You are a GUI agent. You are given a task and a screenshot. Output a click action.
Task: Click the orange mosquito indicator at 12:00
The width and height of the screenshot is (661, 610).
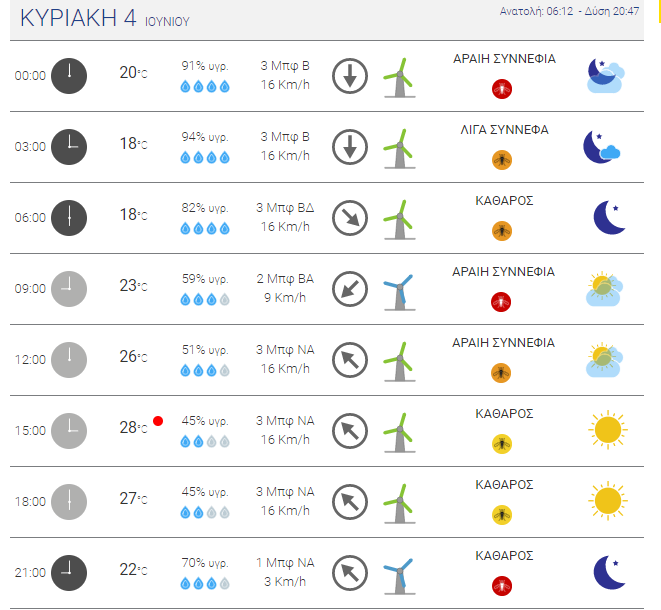(x=501, y=373)
